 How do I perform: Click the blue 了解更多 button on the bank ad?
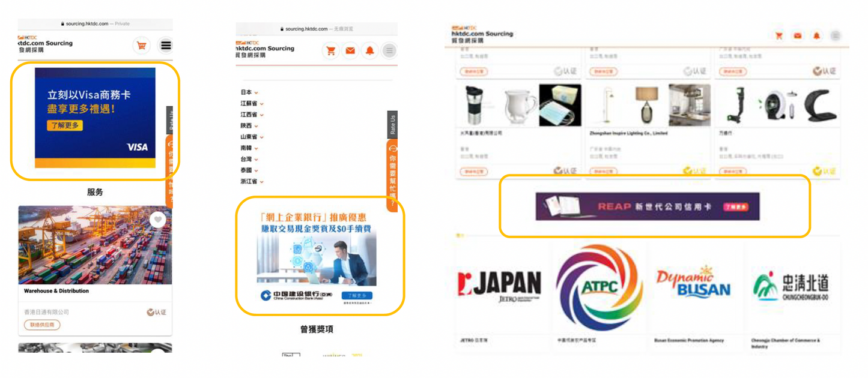pyautogui.click(x=357, y=296)
